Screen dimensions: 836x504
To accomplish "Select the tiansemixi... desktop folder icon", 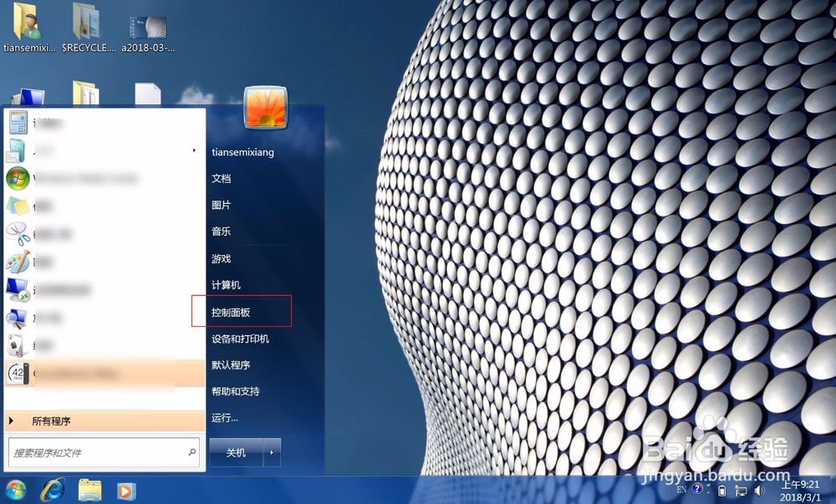I will point(28,28).
